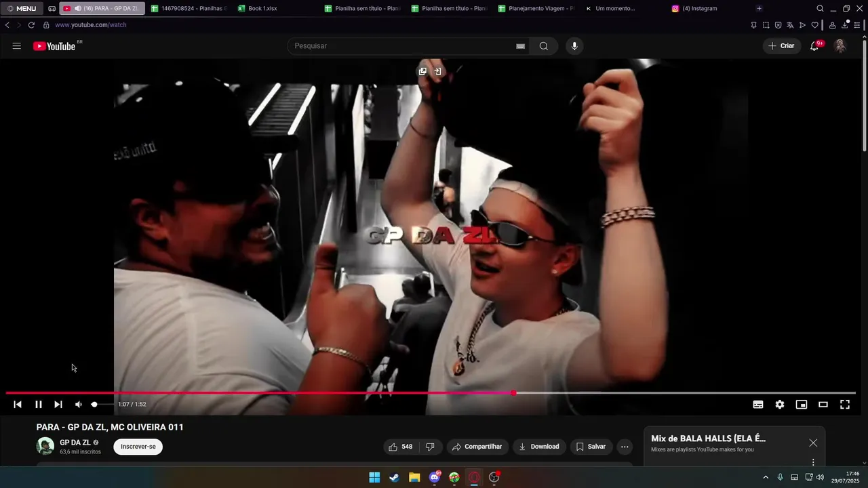Open the flow send arrow icon

tap(802, 25)
